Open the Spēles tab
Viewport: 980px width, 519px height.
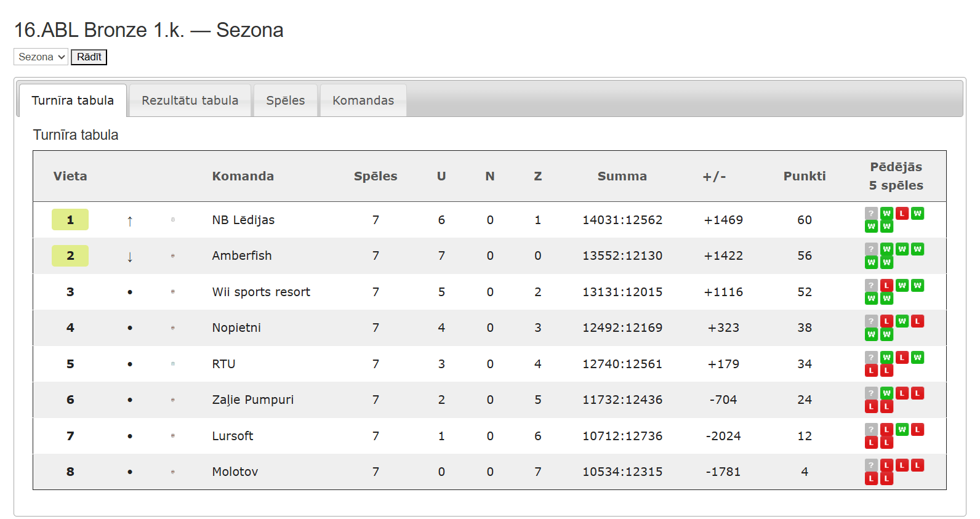286,100
